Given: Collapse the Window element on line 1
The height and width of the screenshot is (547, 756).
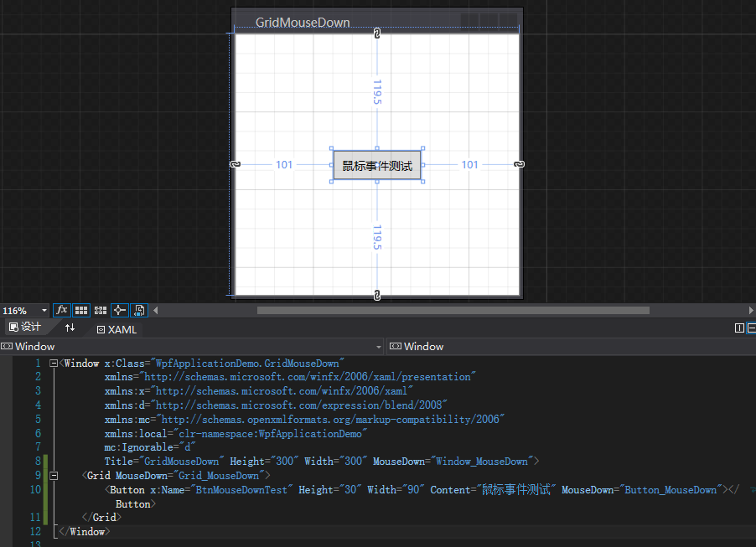Looking at the screenshot, I should (x=54, y=364).
